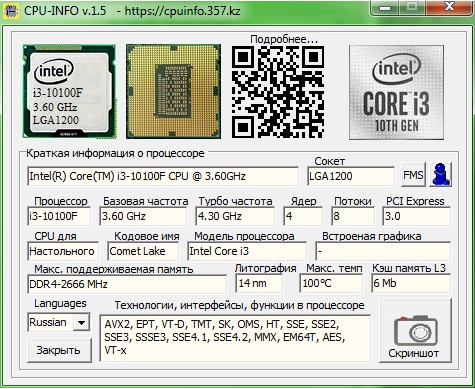The width and height of the screenshot is (475, 389).
Task: Expand the Languages dropdown arrow
Action: tap(81, 322)
